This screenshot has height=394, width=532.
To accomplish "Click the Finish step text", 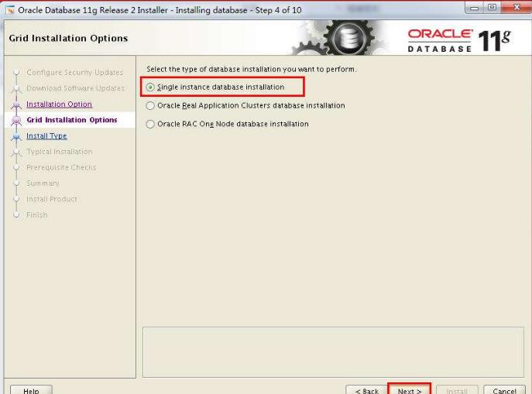I will pos(37,215).
